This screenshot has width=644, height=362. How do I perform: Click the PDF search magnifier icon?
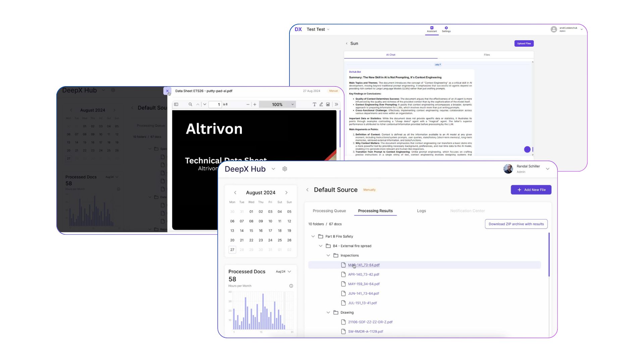(190, 104)
